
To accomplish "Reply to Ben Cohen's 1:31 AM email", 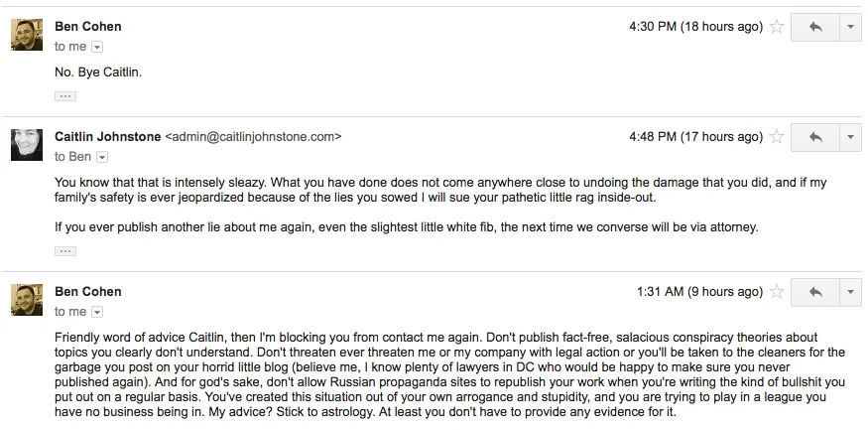I will [x=815, y=292].
